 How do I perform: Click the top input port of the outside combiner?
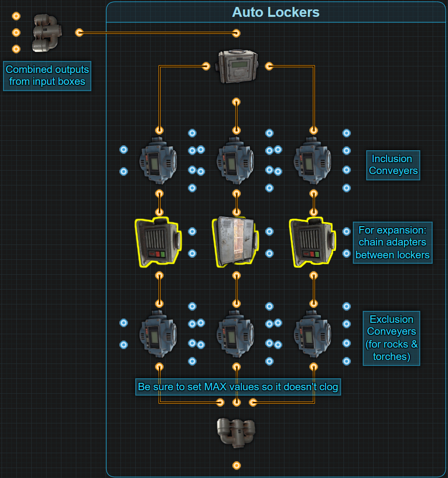pyautogui.click(x=16, y=16)
